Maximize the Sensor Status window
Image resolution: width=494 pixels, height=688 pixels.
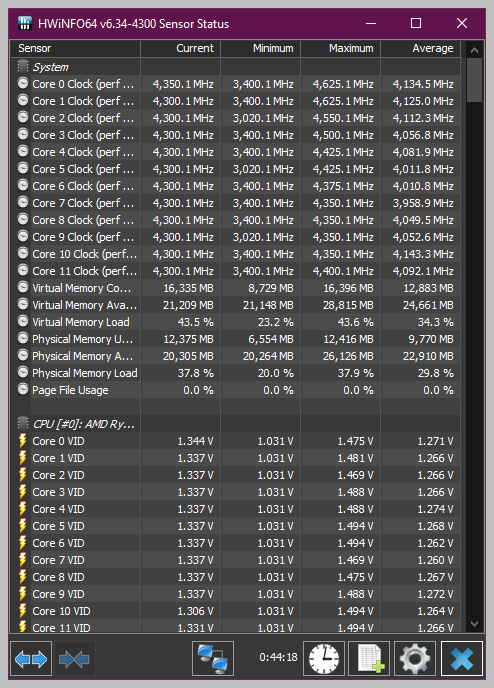(416, 23)
